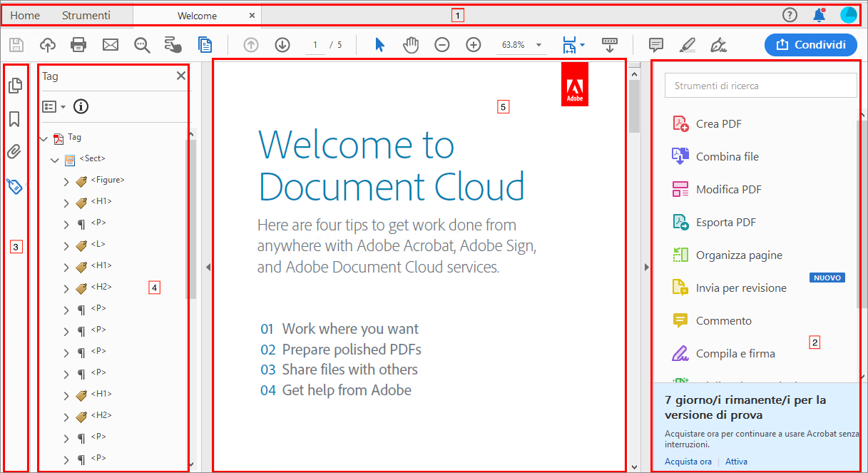This screenshot has width=868, height=473.
Task: Toggle the Tags panel icon
Action: click(14, 186)
